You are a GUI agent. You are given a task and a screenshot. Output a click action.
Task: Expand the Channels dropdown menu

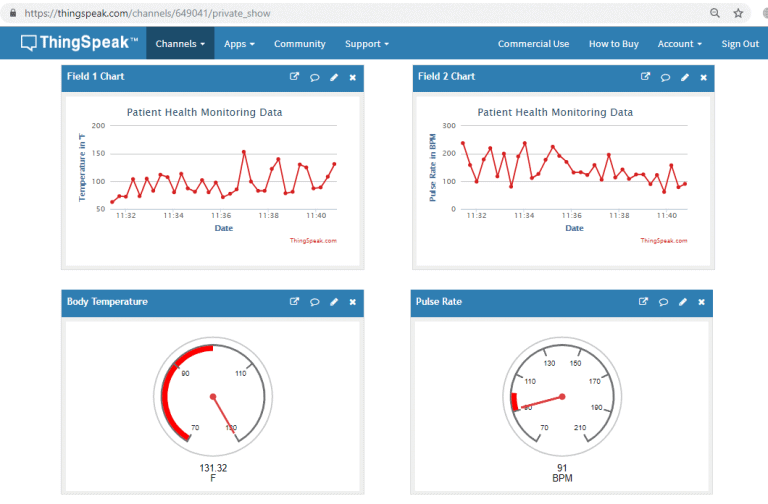pos(180,44)
